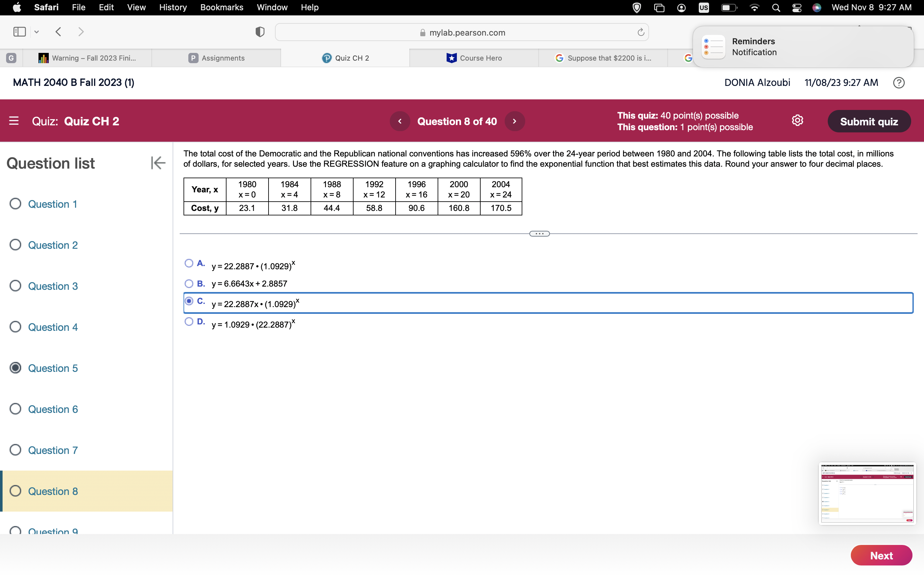Screen dimensions: 924x577
Task: Open the tab overview chevron near back button
Action: [36, 32]
